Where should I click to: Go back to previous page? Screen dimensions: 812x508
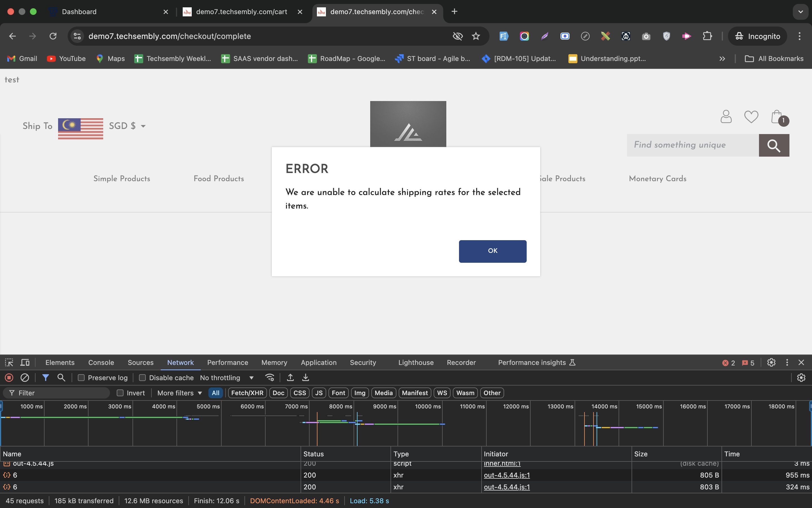[x=12, y=36]
